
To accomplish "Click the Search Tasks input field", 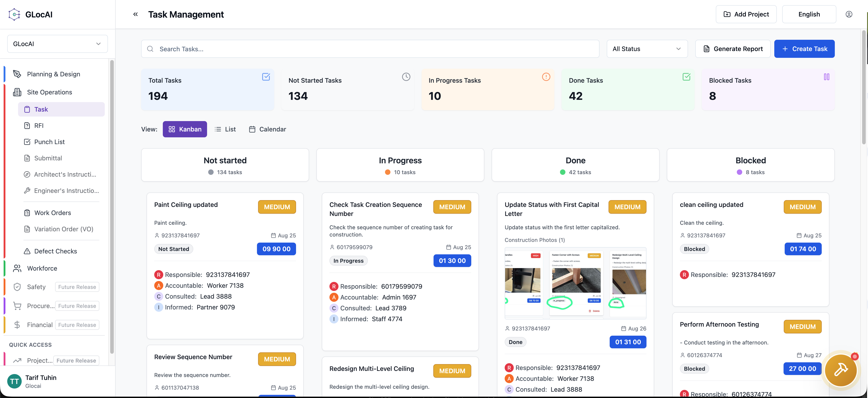I will (370, 49).
